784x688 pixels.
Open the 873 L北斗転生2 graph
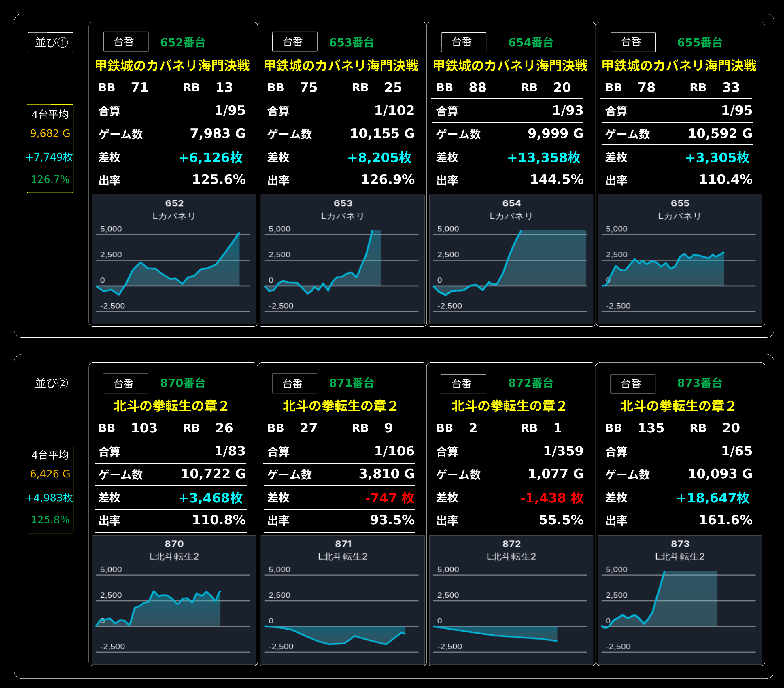click(x=680, y=600)
